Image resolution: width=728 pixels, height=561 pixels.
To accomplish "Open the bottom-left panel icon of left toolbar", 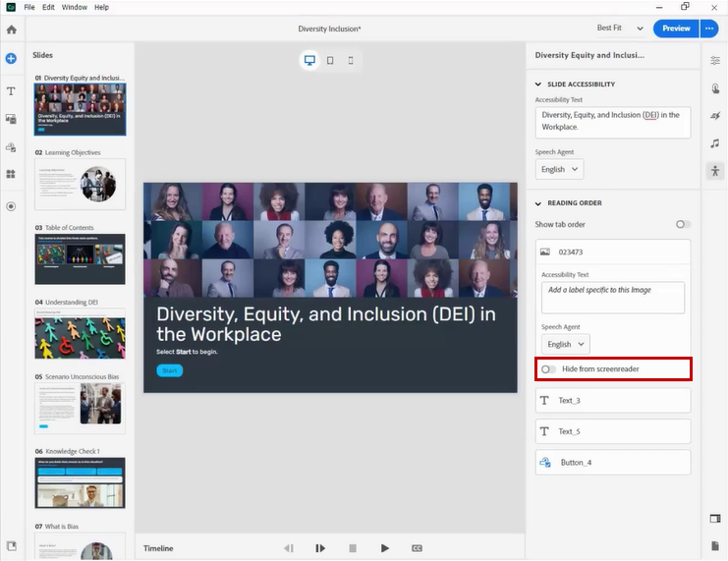I will pos(12,546).
